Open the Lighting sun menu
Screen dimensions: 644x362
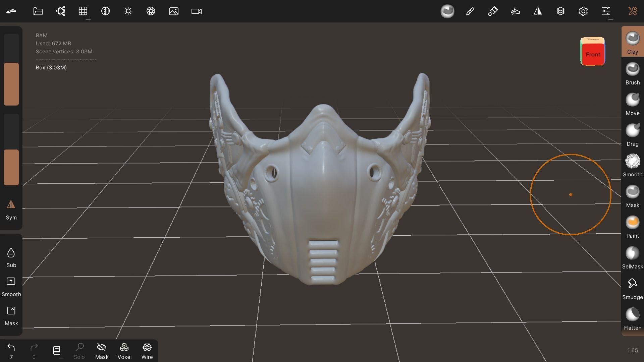pyautogui.click(x=128, y=11)
